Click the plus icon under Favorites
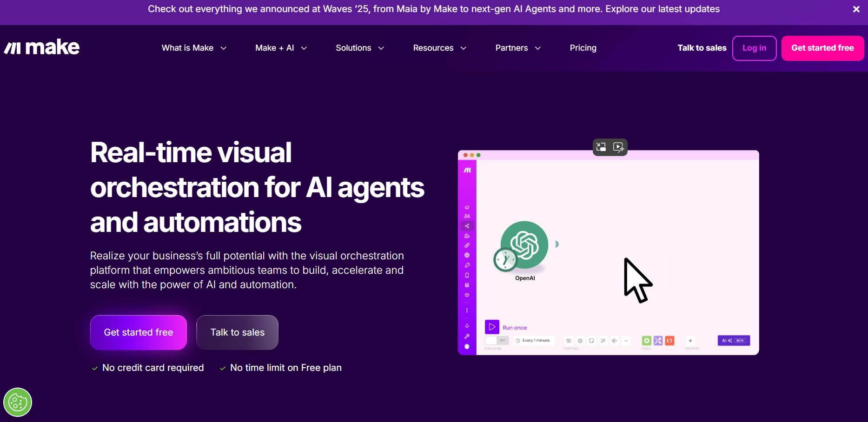 [x=690, y=341]
